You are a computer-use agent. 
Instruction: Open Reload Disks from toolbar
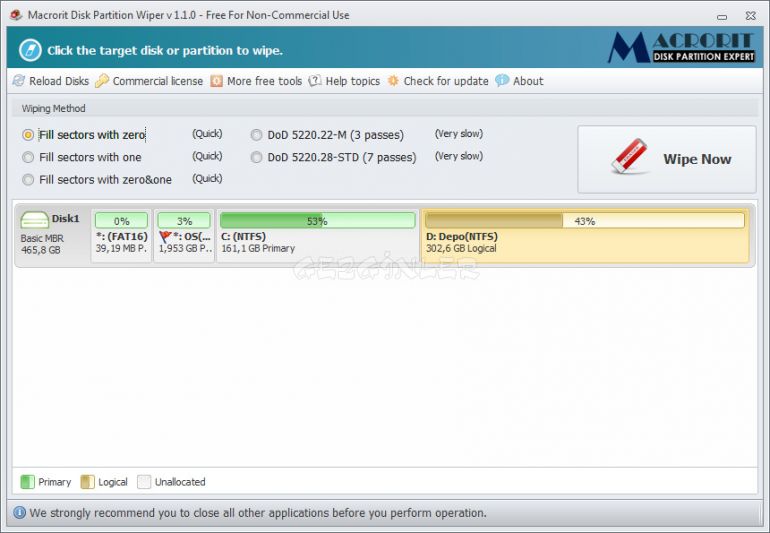click(x=51, y=81)
